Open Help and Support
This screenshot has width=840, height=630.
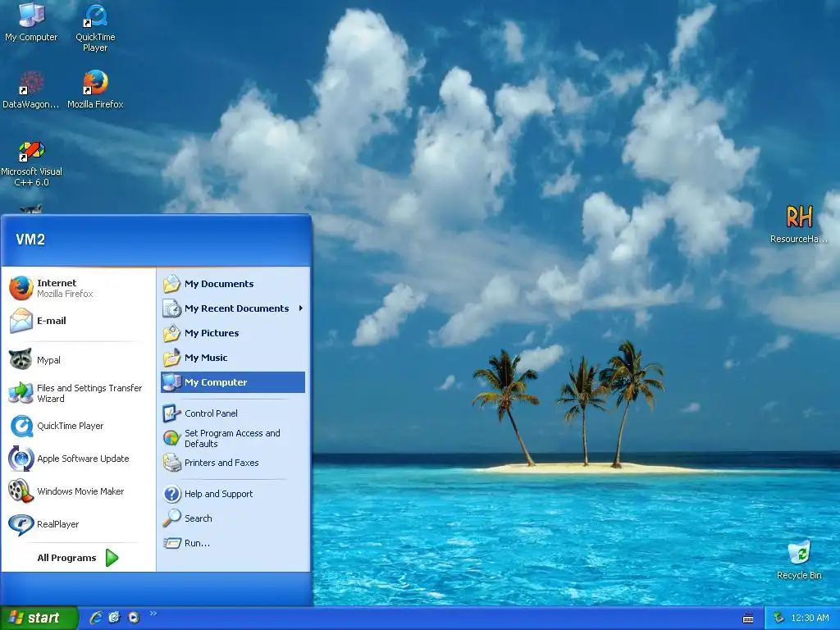tap(232, 494)
